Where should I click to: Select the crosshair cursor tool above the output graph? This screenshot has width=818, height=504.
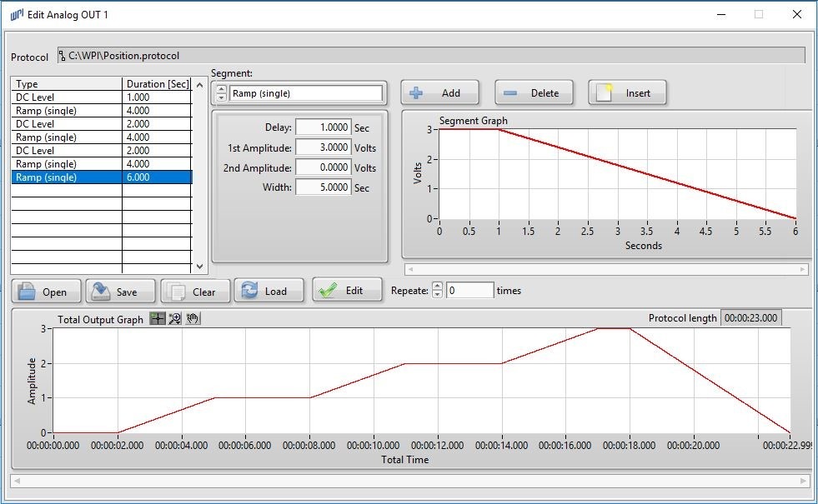coord(157,317)
